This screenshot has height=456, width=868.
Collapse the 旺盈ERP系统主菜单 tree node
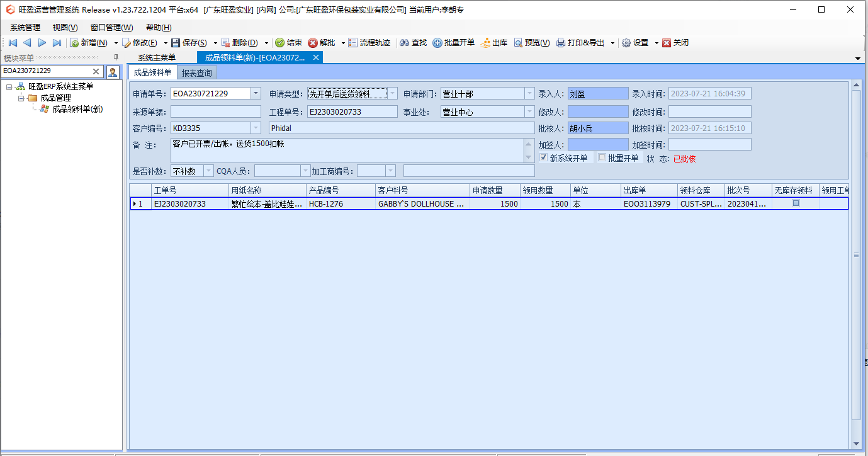(9, 87)
